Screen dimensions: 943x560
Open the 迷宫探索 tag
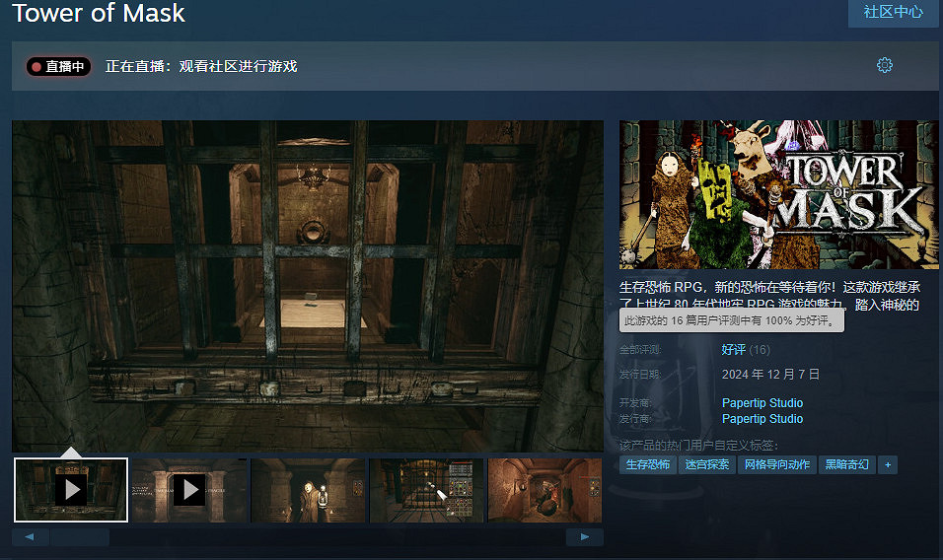706,464
